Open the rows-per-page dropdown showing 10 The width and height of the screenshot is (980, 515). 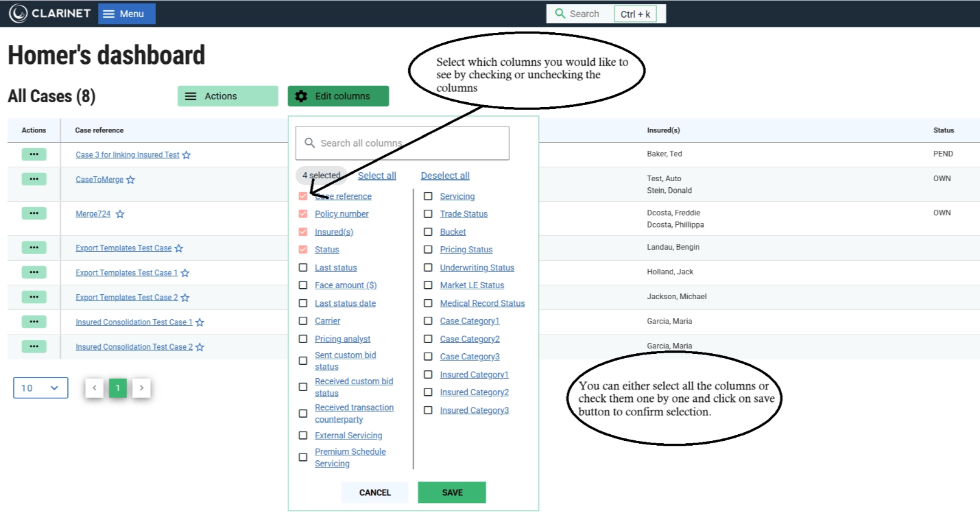(41, 388)
